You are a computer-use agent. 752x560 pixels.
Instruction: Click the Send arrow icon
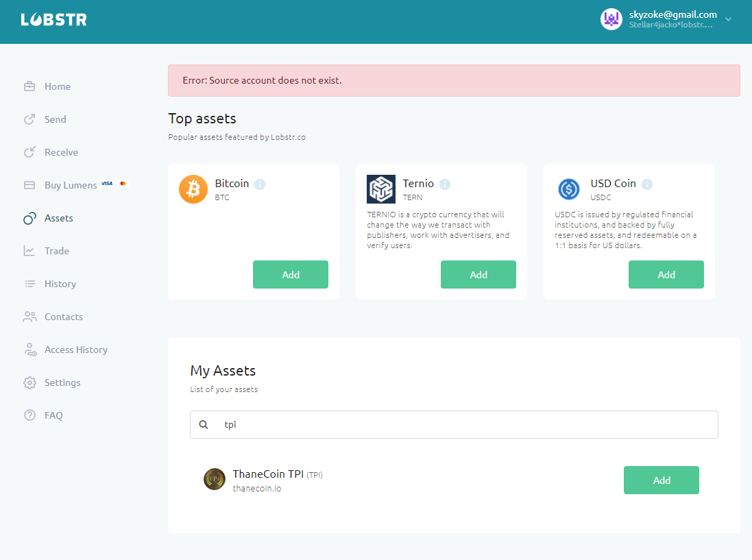tap(29, 119)
